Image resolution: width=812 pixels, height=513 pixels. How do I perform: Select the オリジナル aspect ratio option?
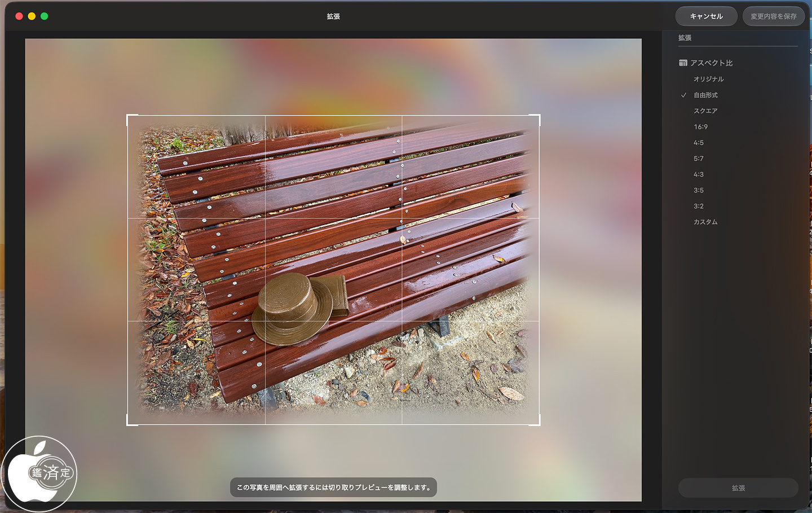coord(708,80)
